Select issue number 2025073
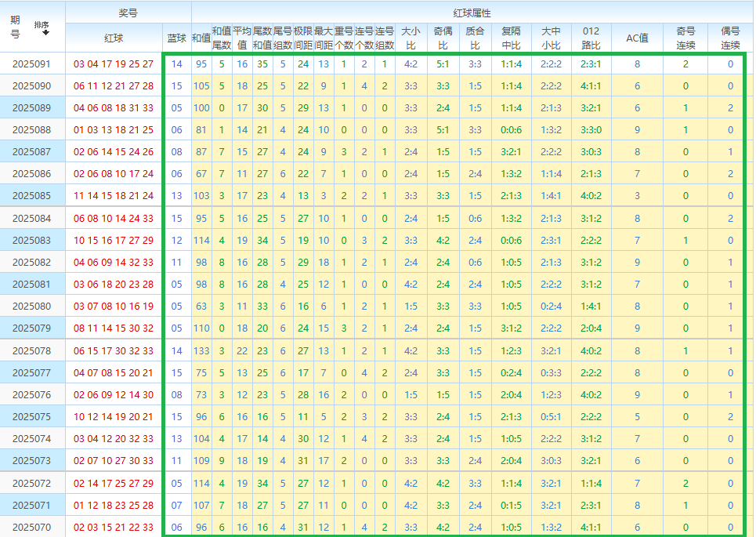This screenshot has height=537, width=756. 31,461
